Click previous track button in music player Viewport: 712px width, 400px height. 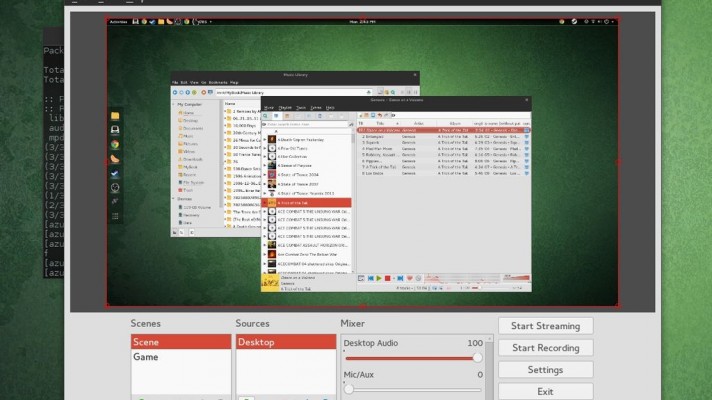click(x=371, y=278)
